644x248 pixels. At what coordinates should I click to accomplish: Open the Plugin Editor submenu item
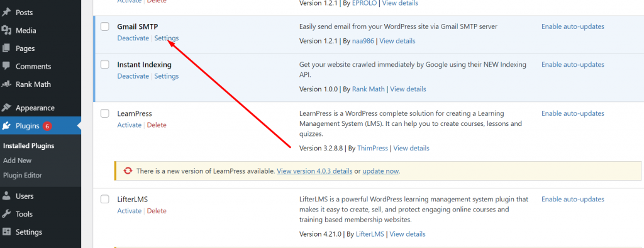click(23, 175)
